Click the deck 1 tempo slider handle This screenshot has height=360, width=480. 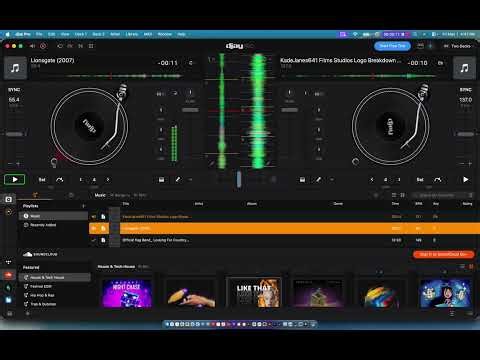click(x=14, y=134)
